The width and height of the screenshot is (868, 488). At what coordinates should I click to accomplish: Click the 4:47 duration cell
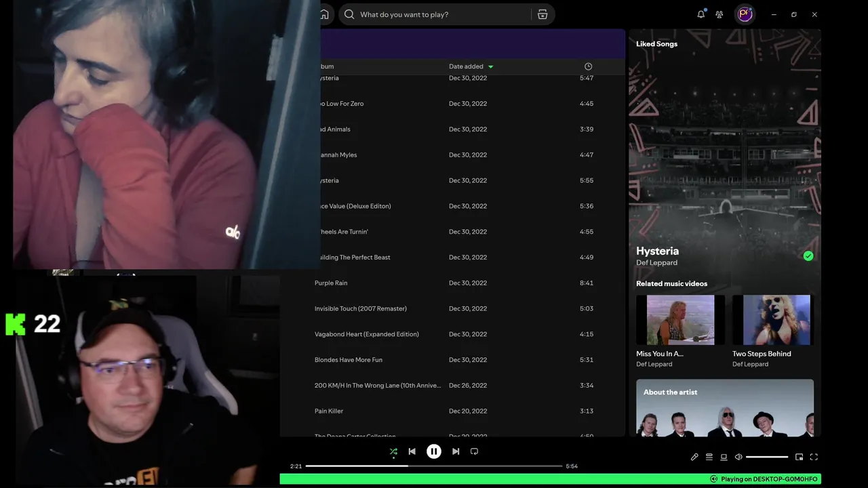pos(587,155)
